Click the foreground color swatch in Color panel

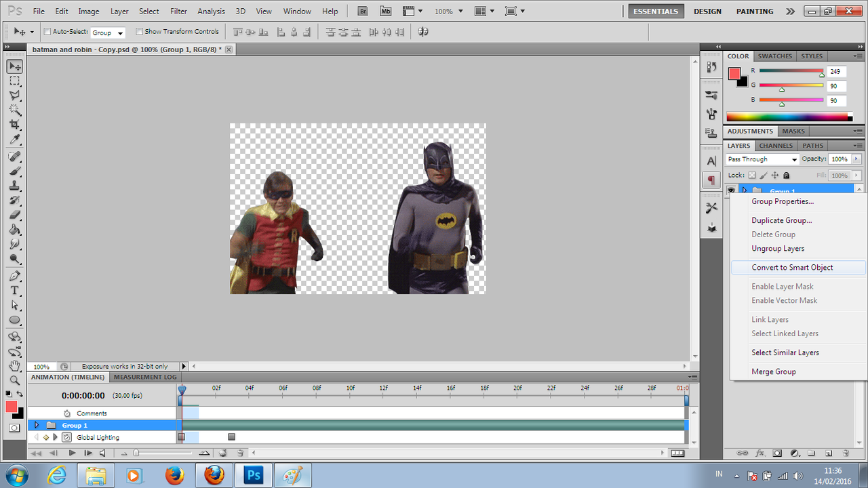(x=734, y=73)
